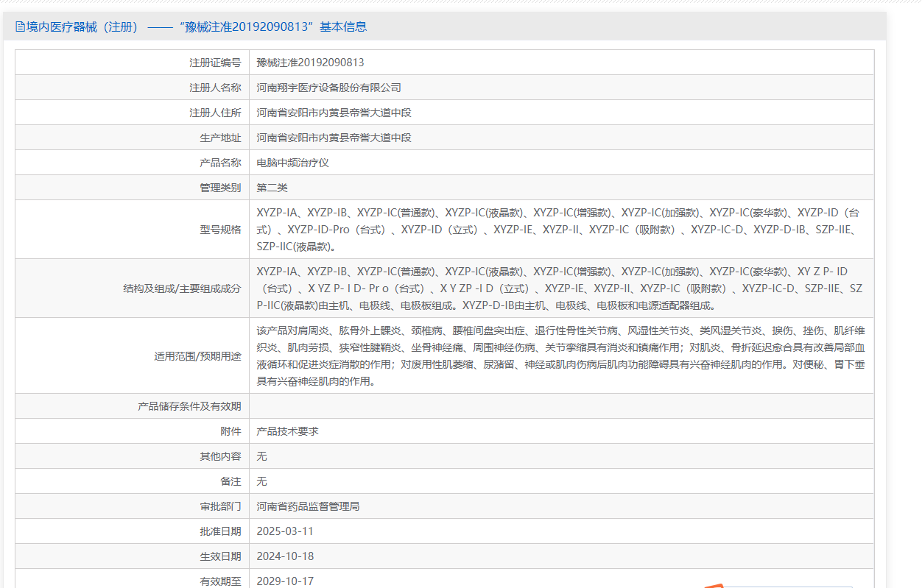The height and width of the screenshot is (588, 922).
Task: Select the composition text mentioning 电源适配器组成
Action: coord(560,288)
